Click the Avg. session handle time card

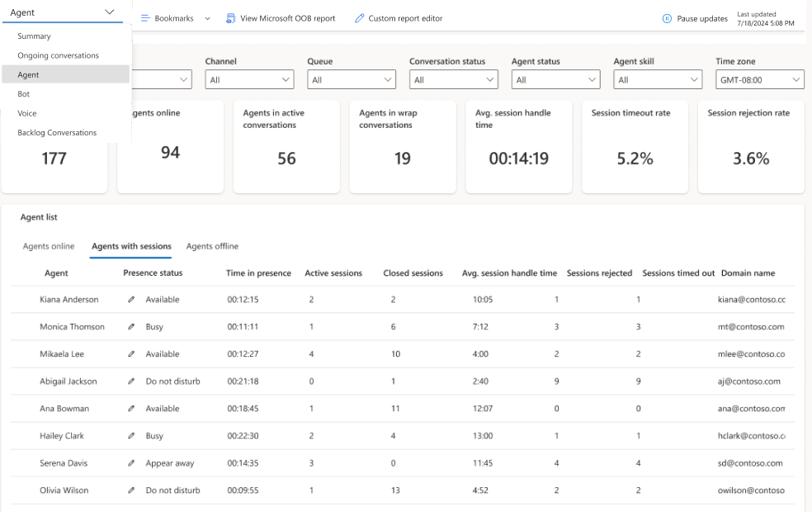tap(519, 147)
